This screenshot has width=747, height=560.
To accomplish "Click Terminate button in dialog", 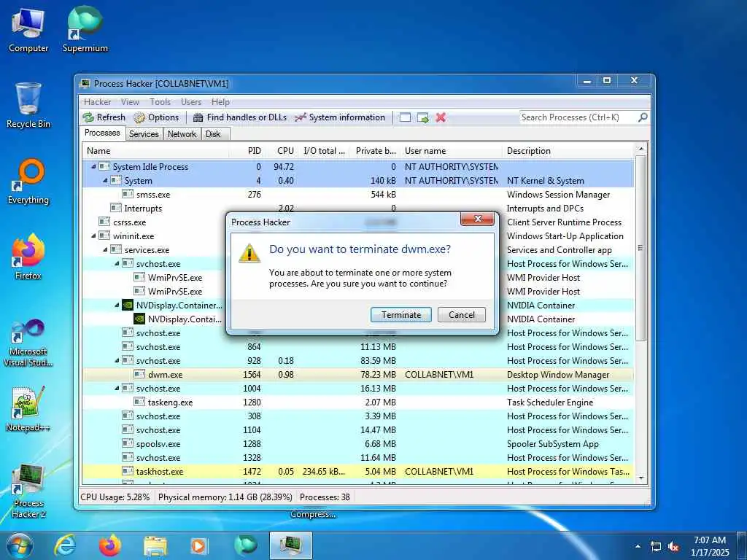I will [x=401, y=315].
